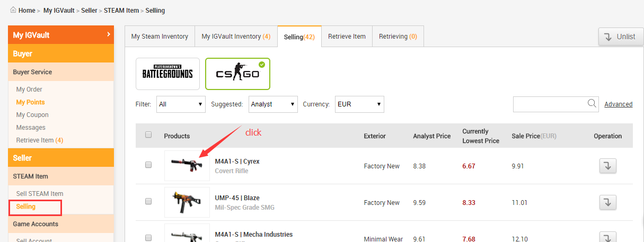Image resolution: width=644 pixels, height=242 pixels.
Task: Open the Advanced search link
Action: (619, 104)
